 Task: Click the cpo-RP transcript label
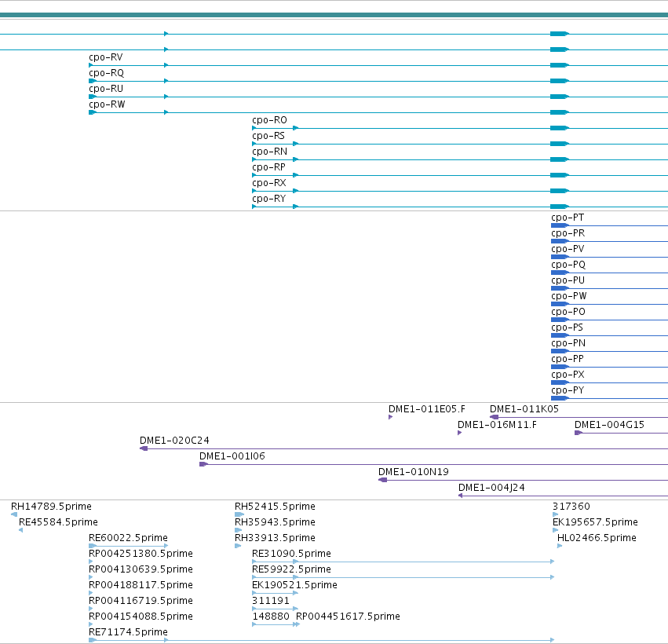coord(268,167)
